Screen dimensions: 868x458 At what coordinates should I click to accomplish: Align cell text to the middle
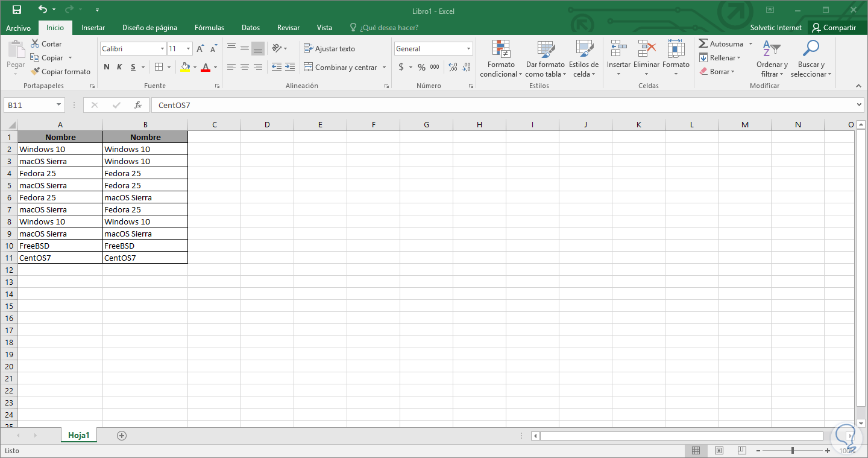pos(245,48)
